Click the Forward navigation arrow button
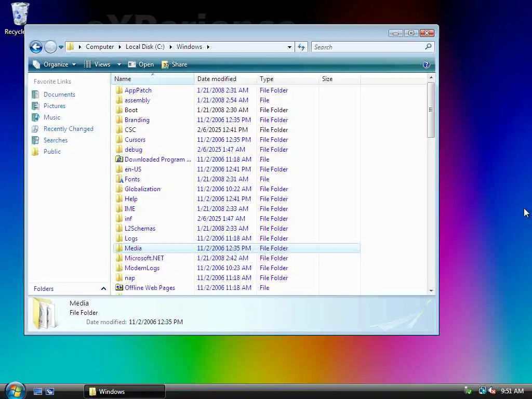Viewport: 532px width, 399px height. [50, 47]
